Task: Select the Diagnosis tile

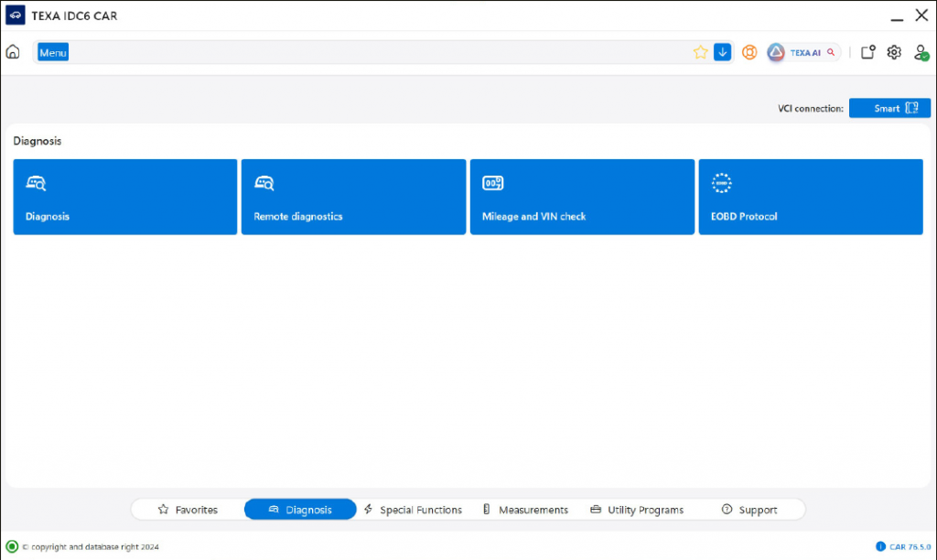Action: [124, 197]
